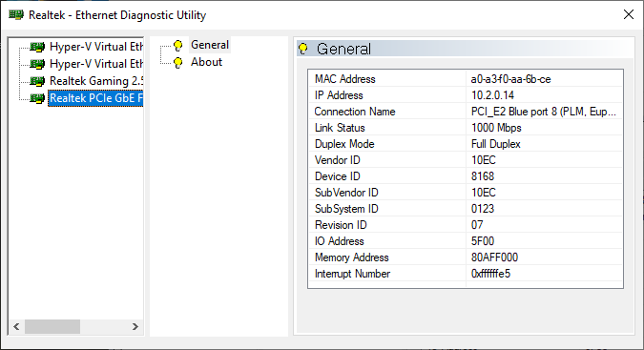The height and width of the screenshot is (350, 644).
Task: Click the SubVendor ID label
Action: (346, 193)
